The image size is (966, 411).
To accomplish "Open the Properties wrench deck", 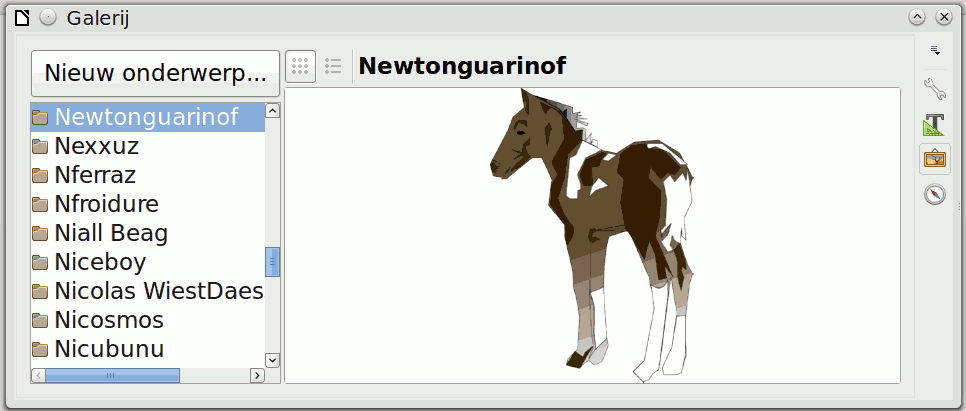I will click(x=935, y=89).
